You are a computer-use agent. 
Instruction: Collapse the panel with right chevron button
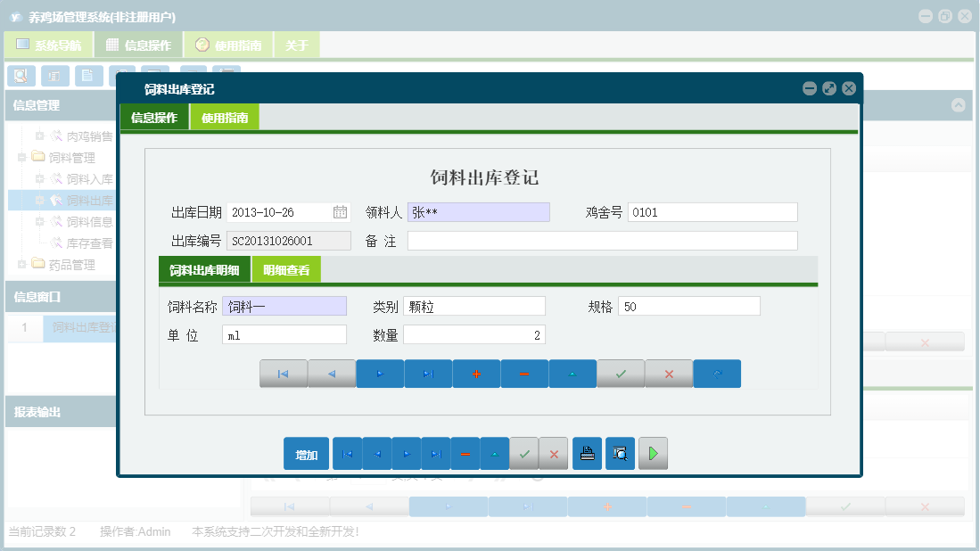(958, 105)
